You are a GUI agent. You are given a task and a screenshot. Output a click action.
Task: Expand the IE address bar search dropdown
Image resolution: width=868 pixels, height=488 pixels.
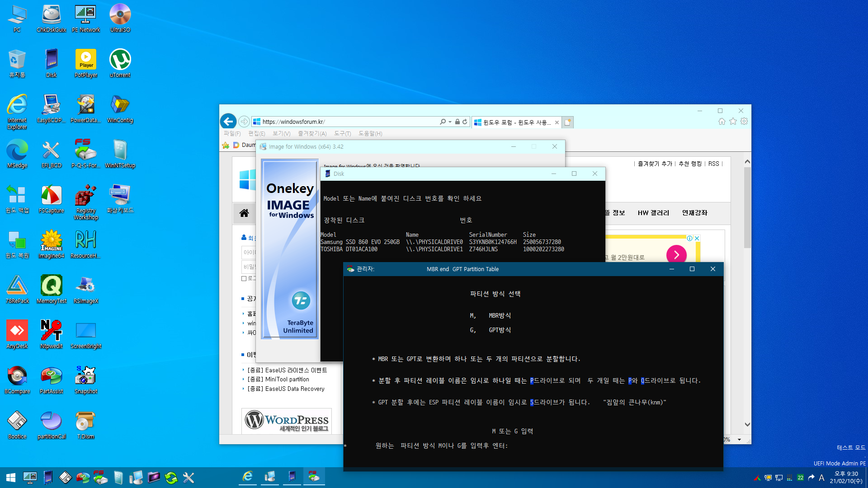point(450,122)
